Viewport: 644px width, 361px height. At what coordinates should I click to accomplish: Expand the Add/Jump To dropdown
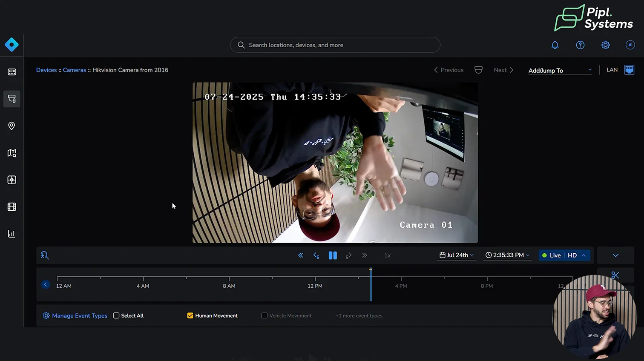tap(560, 70)
